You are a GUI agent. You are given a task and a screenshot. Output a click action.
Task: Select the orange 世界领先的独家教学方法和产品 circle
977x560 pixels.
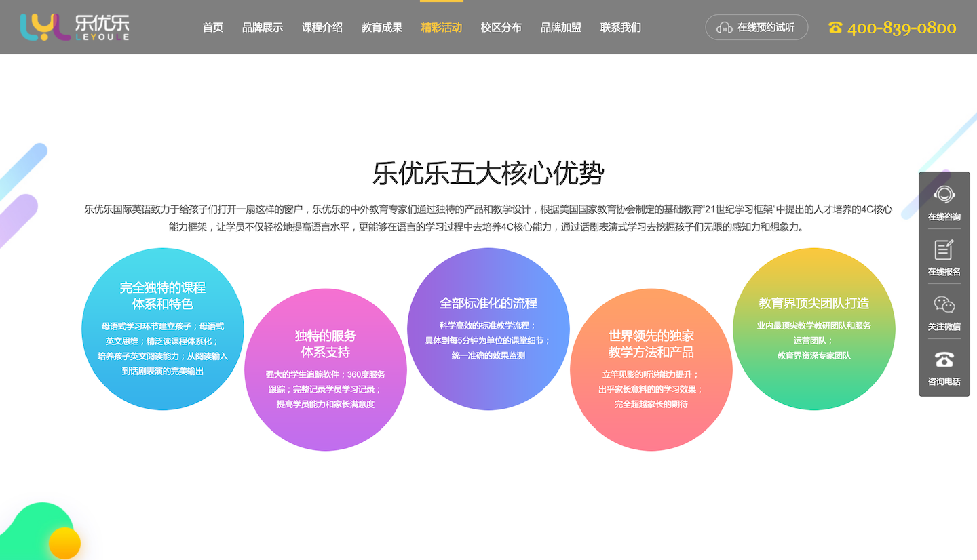click(x=651, y=369)
